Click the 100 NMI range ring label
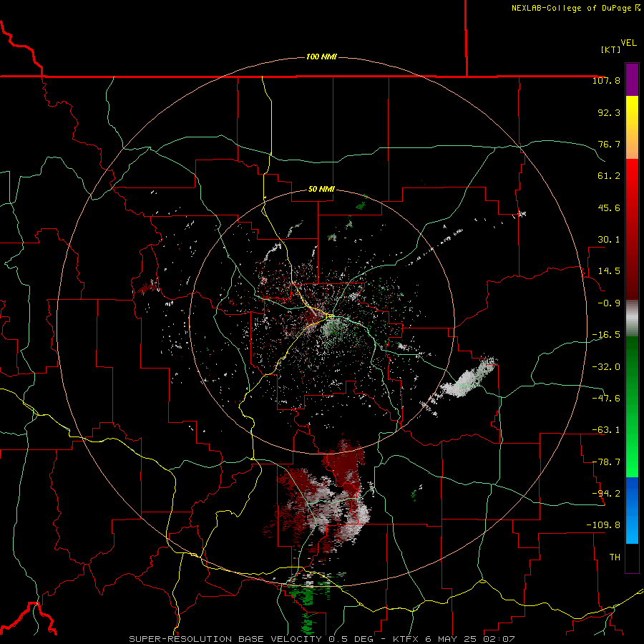The height and width of the screenshot is (644, 644). (321, 57)
